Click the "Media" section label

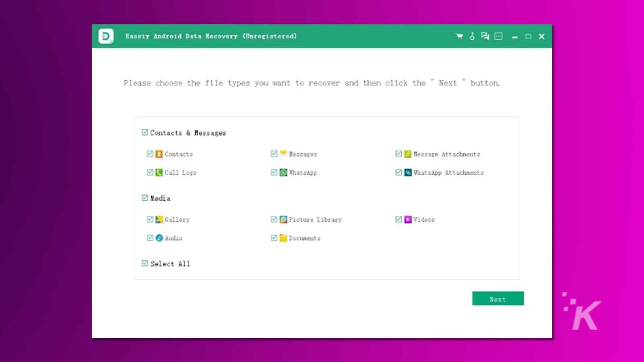coord(160,198)
